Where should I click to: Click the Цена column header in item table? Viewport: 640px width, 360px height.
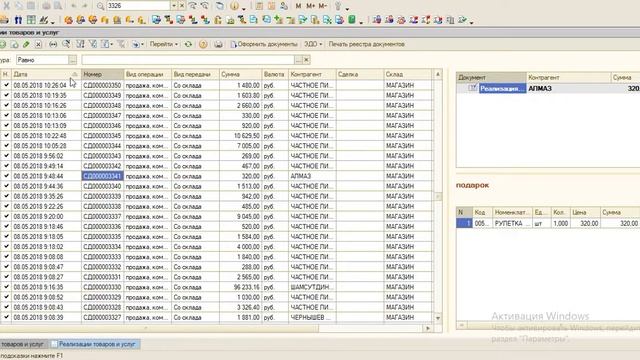[x=585, y=212]
